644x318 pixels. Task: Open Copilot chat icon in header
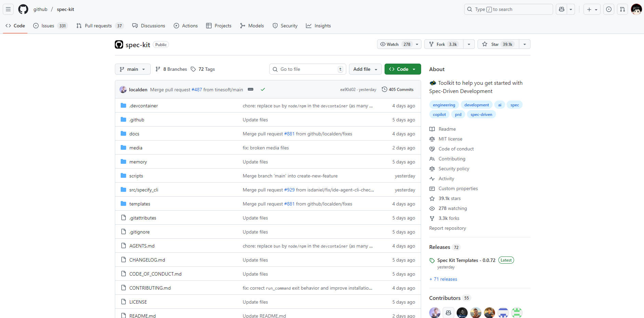point(561,9)
